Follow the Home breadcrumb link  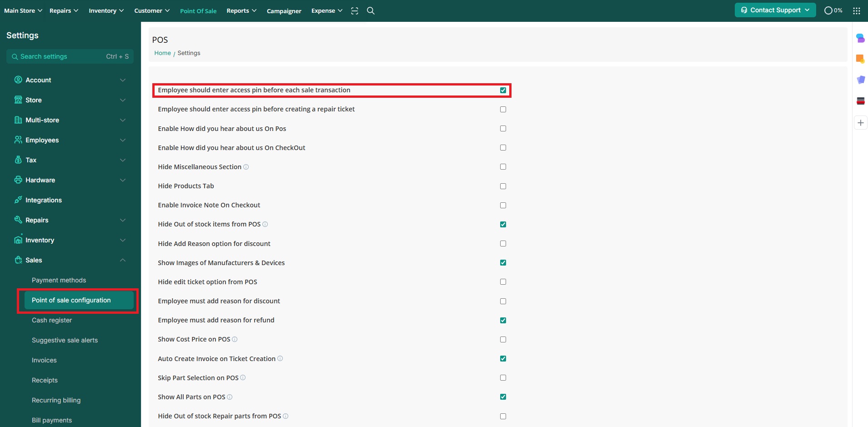162,53
